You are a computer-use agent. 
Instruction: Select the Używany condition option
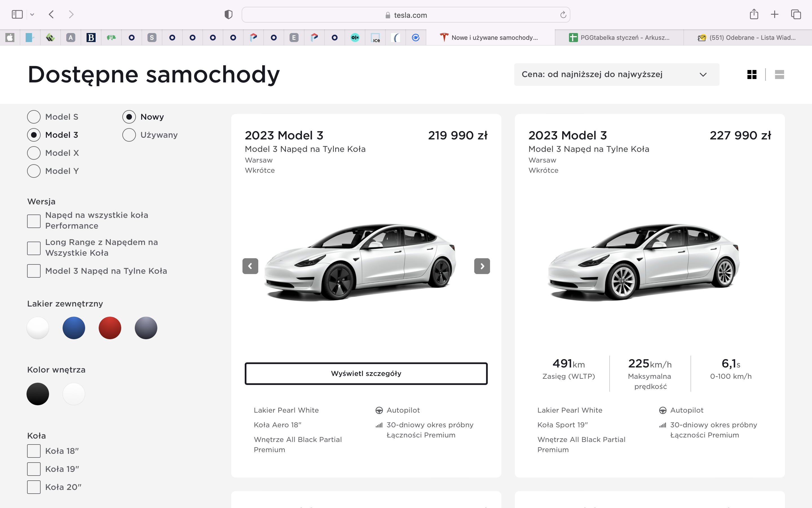tap(129, 135)
